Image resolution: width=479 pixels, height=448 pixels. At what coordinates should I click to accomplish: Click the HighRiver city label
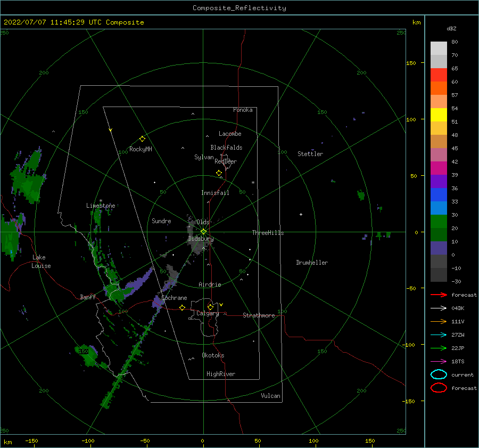[221, 374]
